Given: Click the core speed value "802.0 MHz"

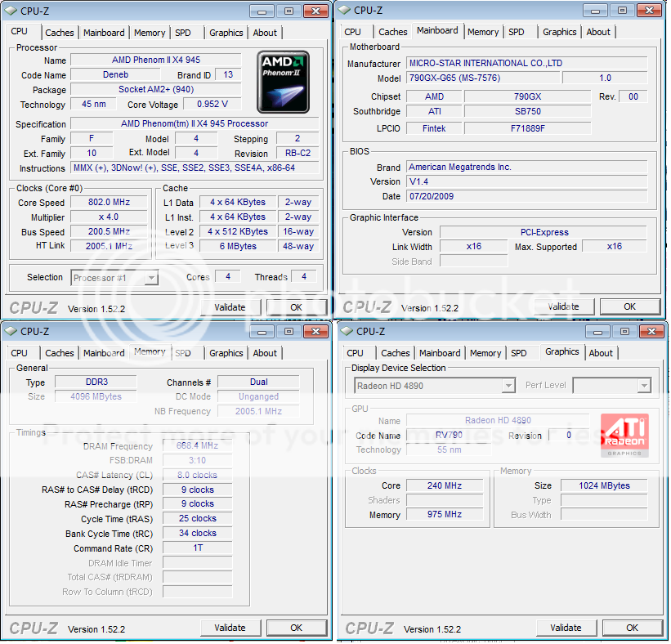Looking at the screenshot, I should (x=110, y=202).
